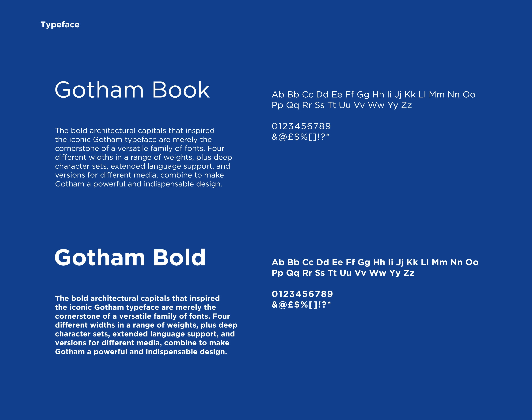Click the bold 'Oo' letter pair
The image size is (532, 420).
click(x=472, y=262)
